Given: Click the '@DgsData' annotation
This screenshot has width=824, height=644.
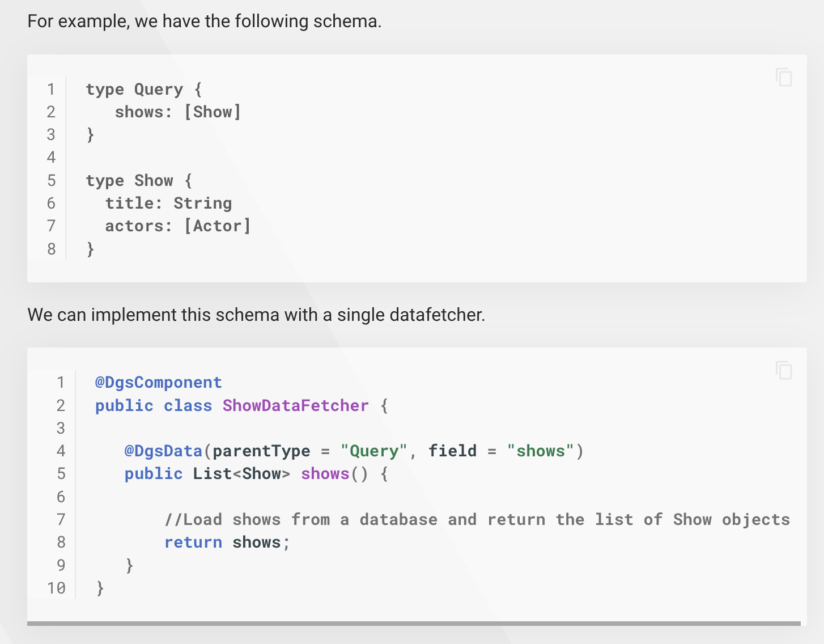Looking at the screenshot, I should pyautogui.click(x=163, y=451).
